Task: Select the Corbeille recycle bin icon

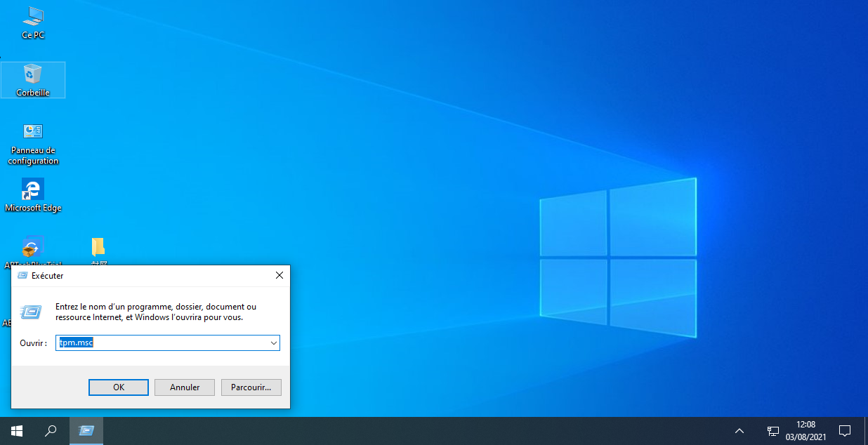Action: click(33, 79)
